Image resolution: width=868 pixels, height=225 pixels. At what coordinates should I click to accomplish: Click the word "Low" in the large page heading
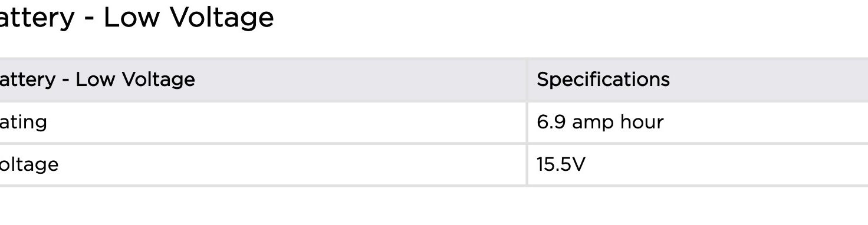click(131, 18)
